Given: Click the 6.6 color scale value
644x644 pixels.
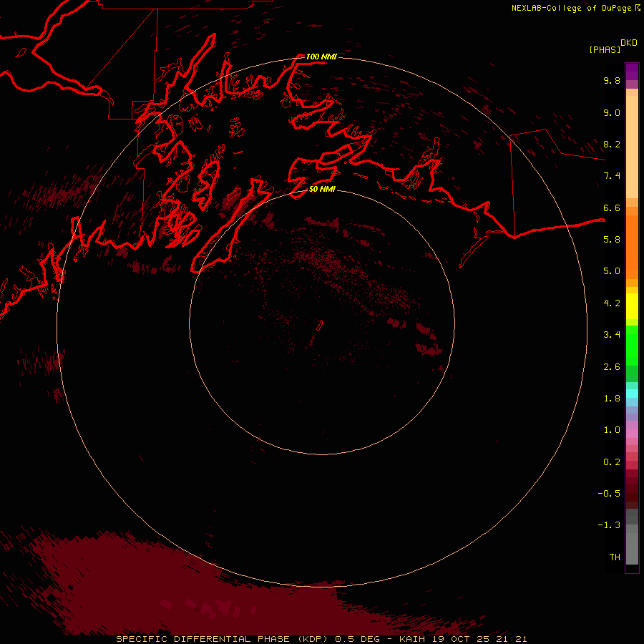Looking at the screenshot, I should 612,208.
